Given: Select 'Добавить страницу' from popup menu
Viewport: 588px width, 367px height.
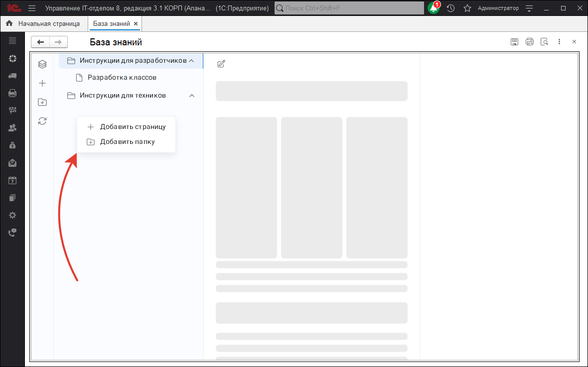Looking at the screenshot, I should point(133,127).
